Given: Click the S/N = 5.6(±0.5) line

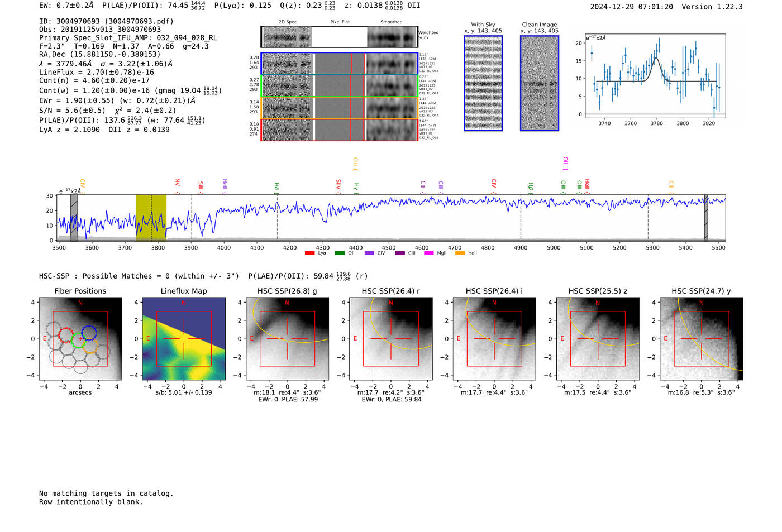Looking at the screenshot, I should click(108, 110).
